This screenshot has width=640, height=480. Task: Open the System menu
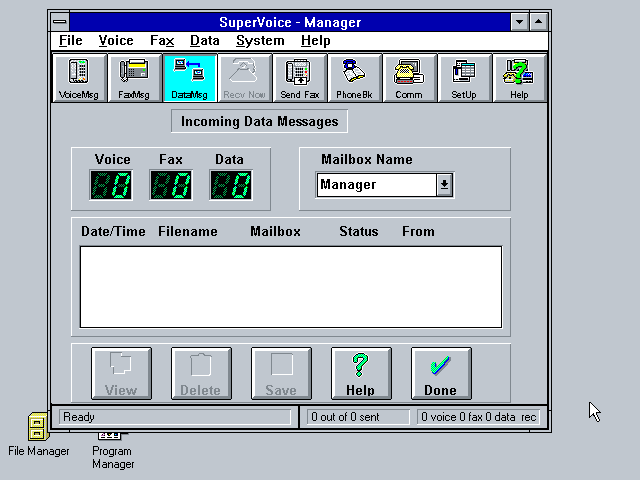tap(260, 41)
